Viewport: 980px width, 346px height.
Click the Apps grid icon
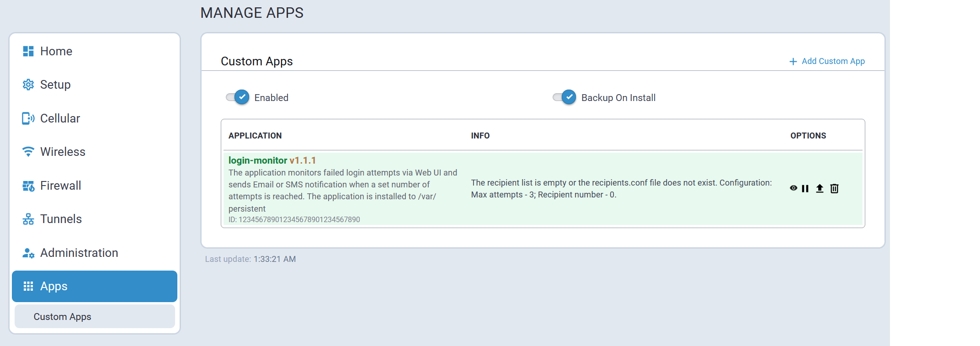(x=28, y=286)
